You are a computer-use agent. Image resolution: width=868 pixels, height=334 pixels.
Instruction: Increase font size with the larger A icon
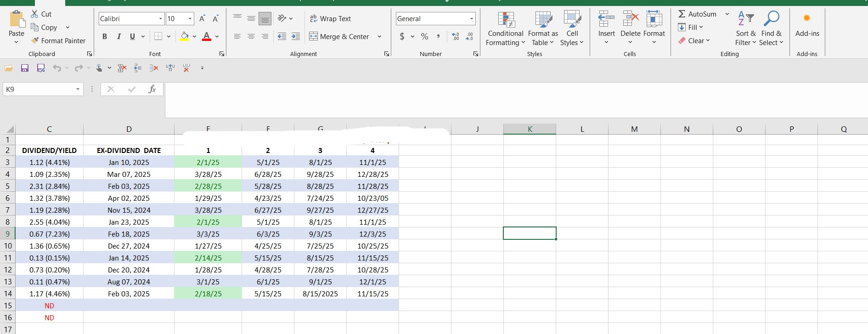tap(202, 18)
